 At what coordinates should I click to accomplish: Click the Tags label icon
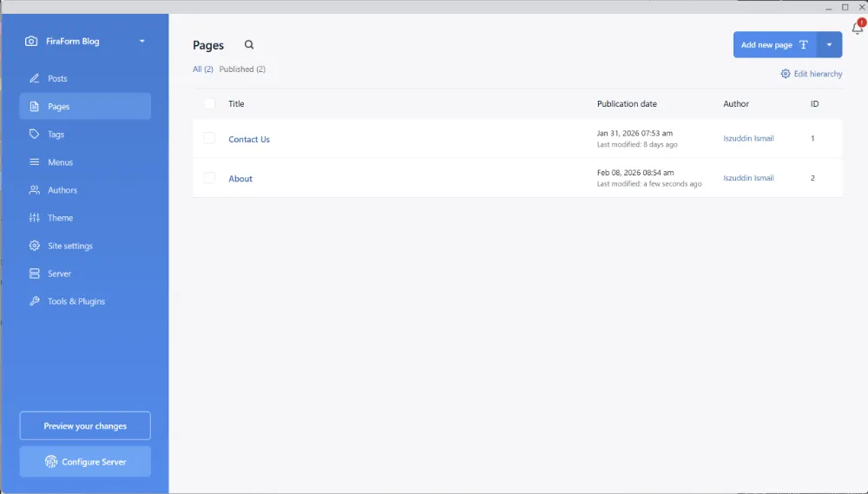pos(35,134)
